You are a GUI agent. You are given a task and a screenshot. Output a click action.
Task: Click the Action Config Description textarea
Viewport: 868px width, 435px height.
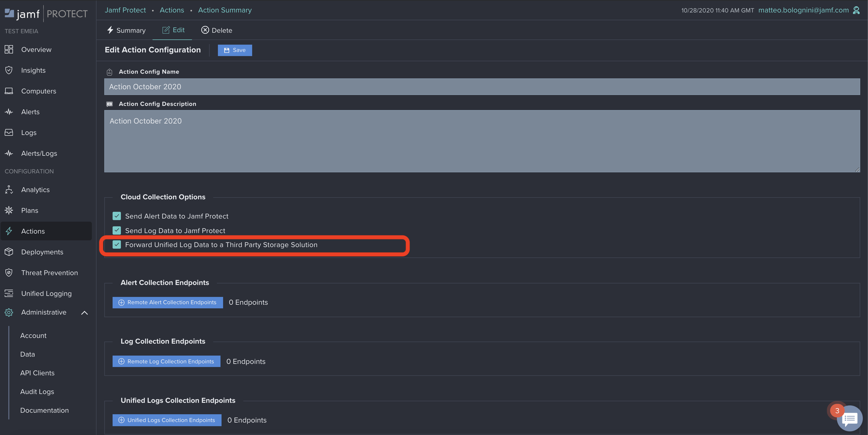482,141
